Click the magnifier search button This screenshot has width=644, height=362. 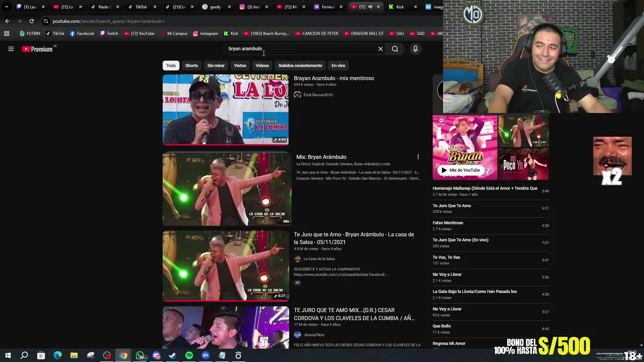[x=395, y=49]
